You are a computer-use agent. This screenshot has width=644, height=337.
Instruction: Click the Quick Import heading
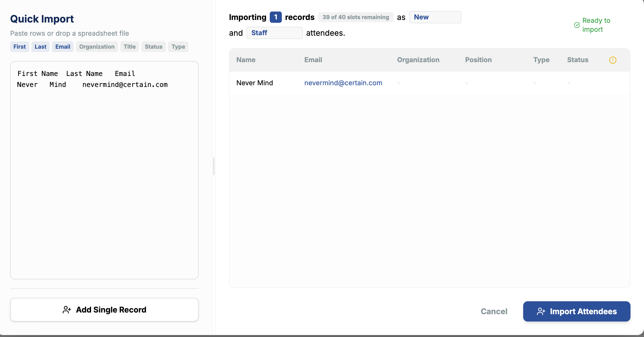pyautogui.click(x=42, y=19)
